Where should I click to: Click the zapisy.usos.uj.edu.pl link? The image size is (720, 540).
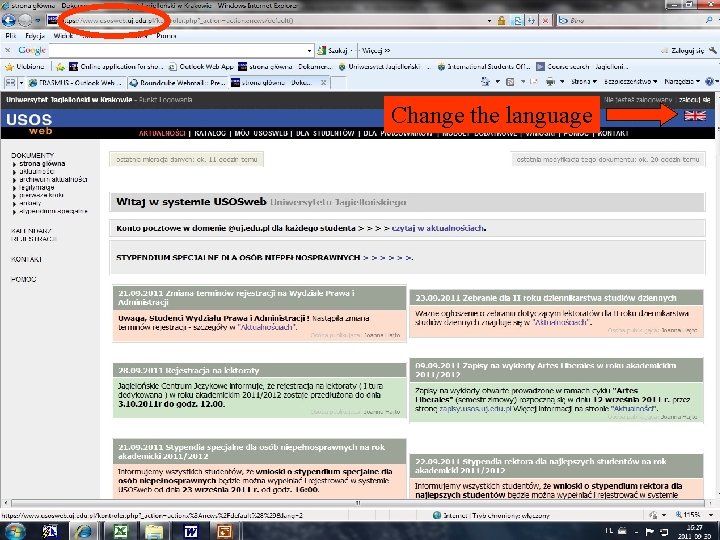(x=475, y=408)
